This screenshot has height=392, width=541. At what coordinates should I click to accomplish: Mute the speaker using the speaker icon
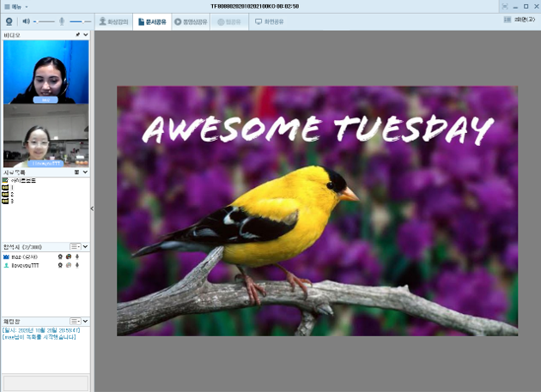(26, 21)
